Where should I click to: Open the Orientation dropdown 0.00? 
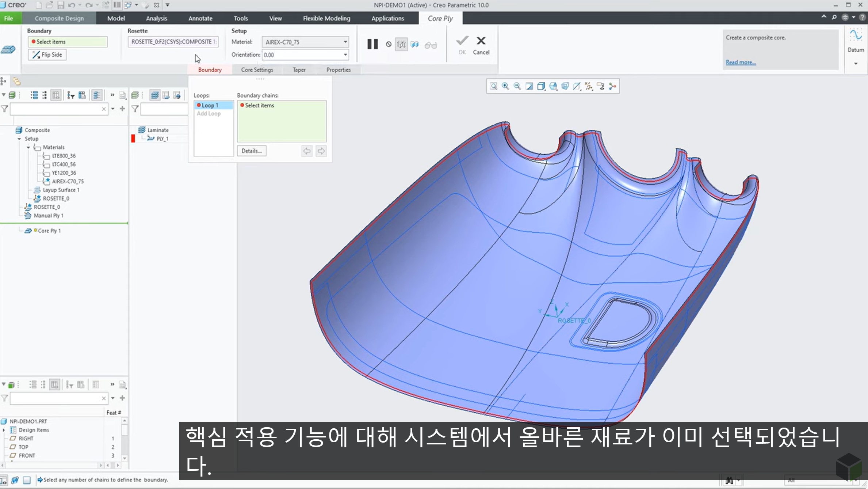point(305,55)
